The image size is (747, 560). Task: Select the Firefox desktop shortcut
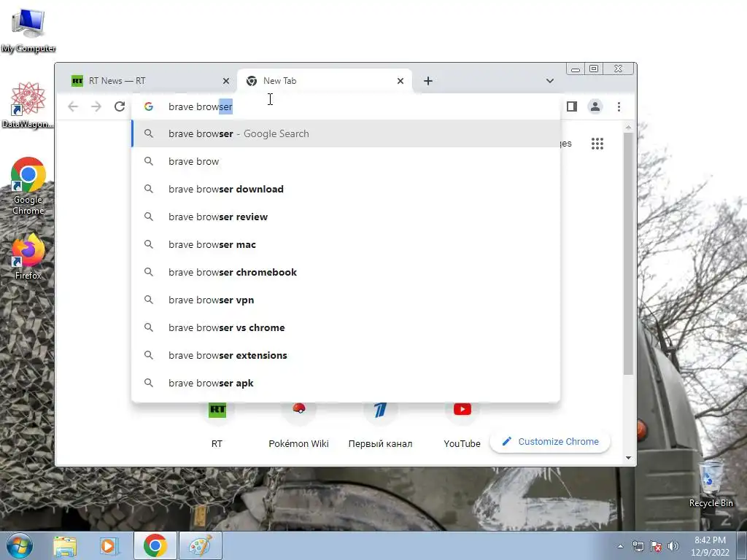[28, 257]
